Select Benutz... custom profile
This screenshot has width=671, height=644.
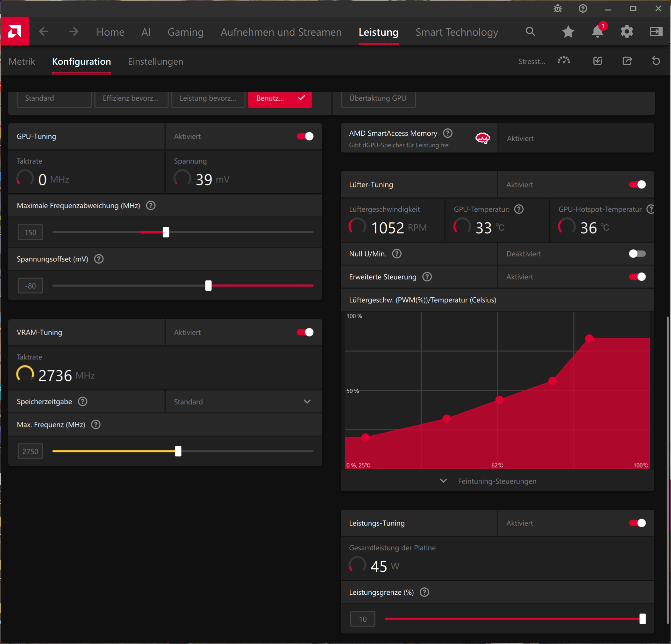click(280, 99)
